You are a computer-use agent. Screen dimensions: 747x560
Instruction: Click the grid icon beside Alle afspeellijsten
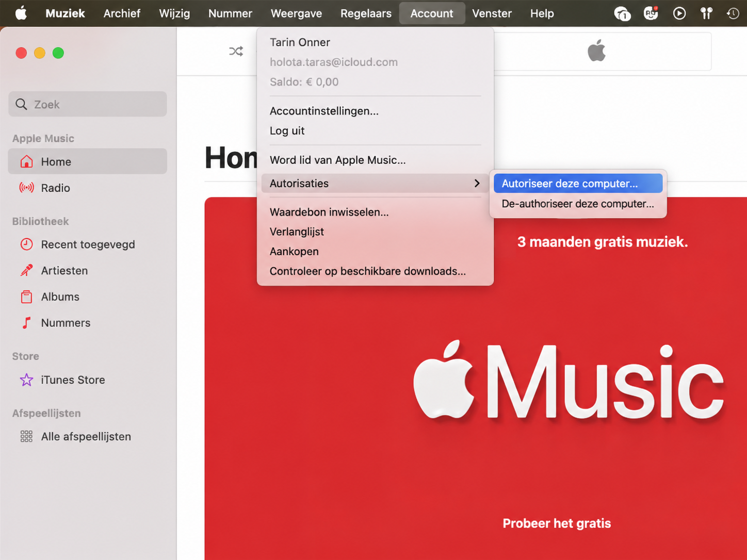[26, 437]
